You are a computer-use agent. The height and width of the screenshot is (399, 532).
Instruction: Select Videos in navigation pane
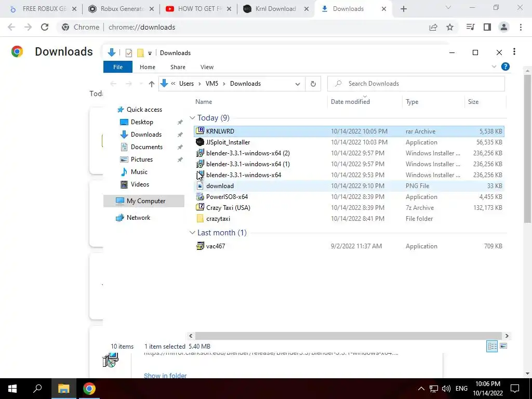coord(140,184)
